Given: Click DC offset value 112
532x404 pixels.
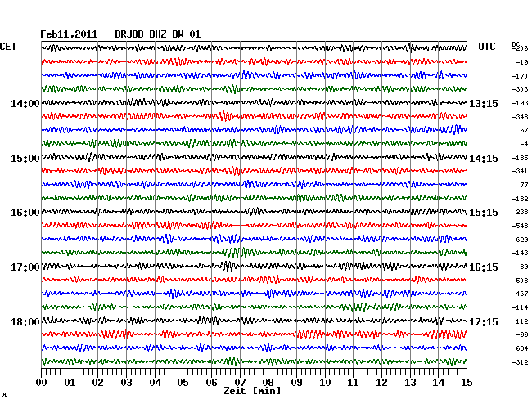Looking at the screenshot, I should coord(522,321).
